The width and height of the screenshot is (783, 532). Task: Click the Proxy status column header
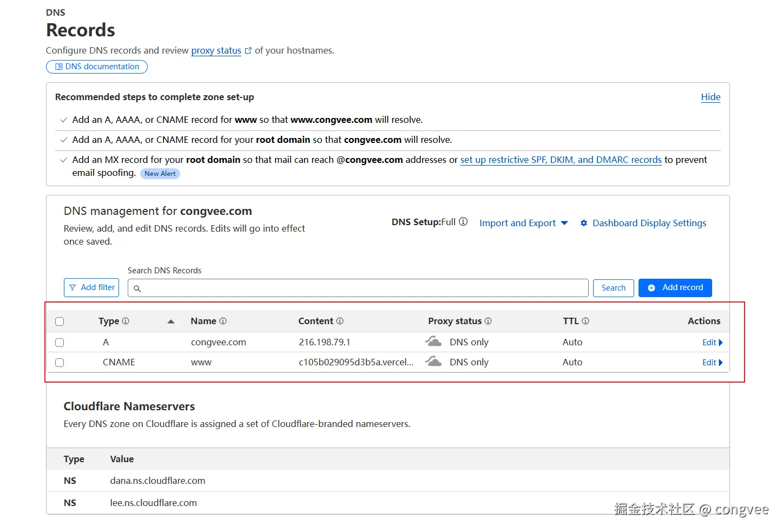tap(455, 321)
